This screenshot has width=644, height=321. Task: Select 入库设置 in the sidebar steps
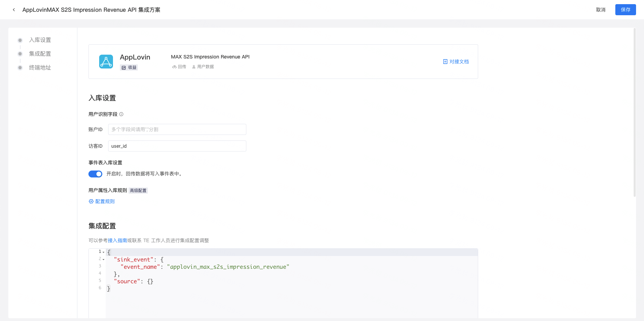[x=40, y=40]
